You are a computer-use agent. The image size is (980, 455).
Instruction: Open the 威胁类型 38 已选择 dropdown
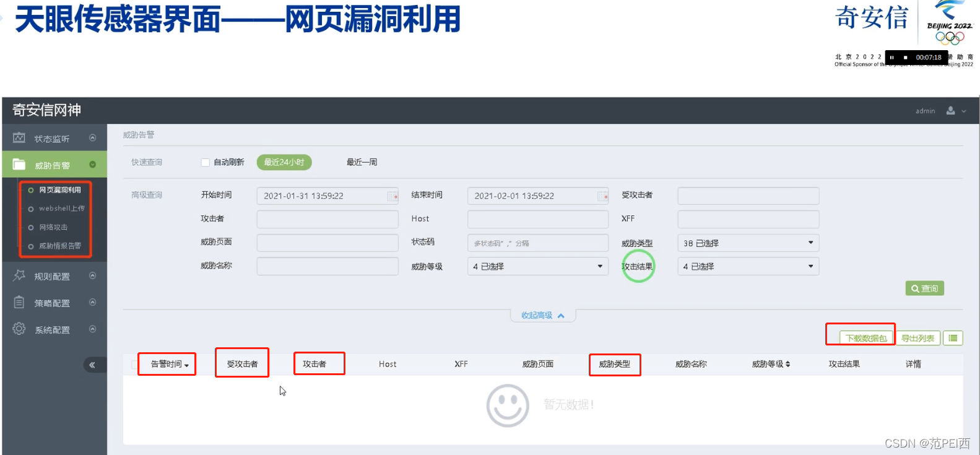(x=748, y=243)
